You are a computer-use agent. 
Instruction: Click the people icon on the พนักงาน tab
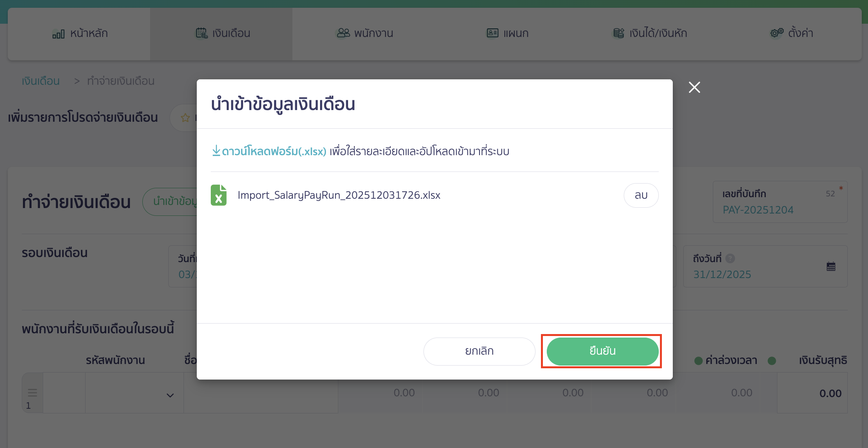[342, 33]
